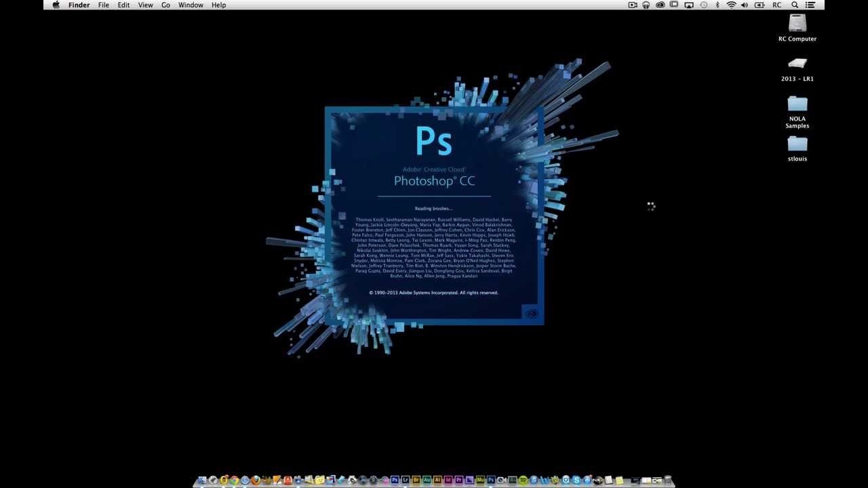This screenshot has width=868, height=488.
Task: Open the Window menu
Action: [191, 5]
